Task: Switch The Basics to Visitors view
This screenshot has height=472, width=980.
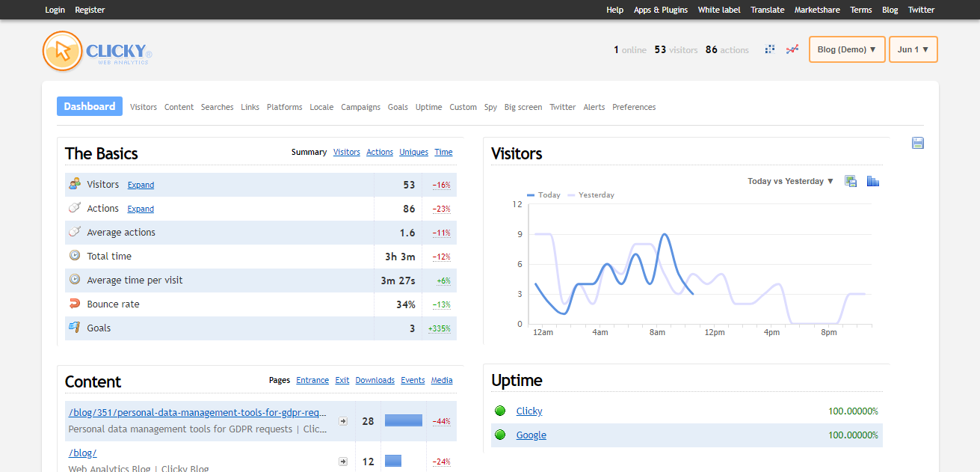Action: click(347, 152)
